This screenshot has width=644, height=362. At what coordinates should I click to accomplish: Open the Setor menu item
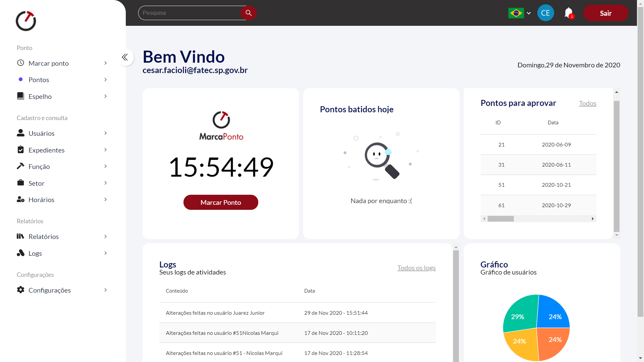[x=36, y=183]
